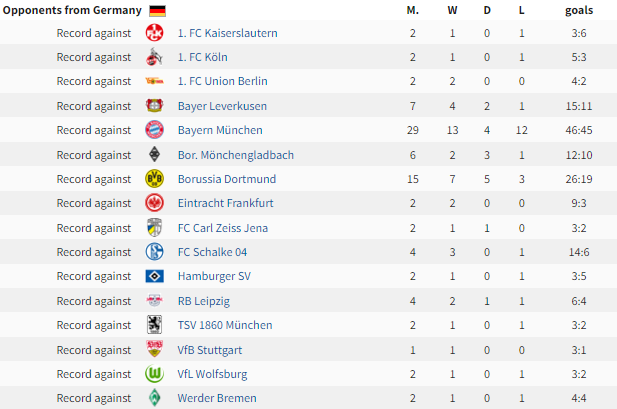
Task: Open the RB Leipzig team link
Action: tap(203, 301)
